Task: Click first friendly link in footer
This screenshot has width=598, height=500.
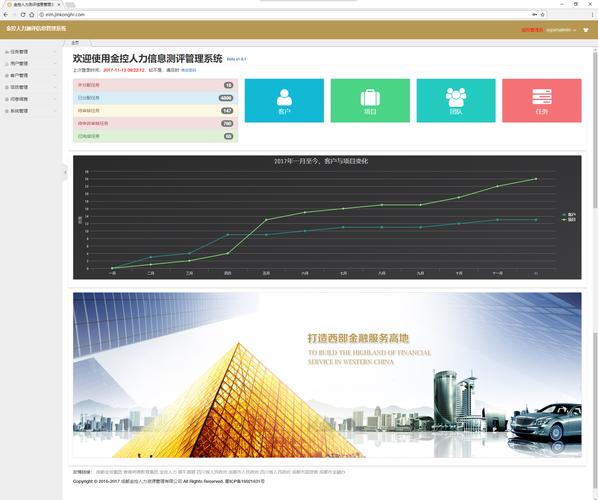Action: coord(109,472)
